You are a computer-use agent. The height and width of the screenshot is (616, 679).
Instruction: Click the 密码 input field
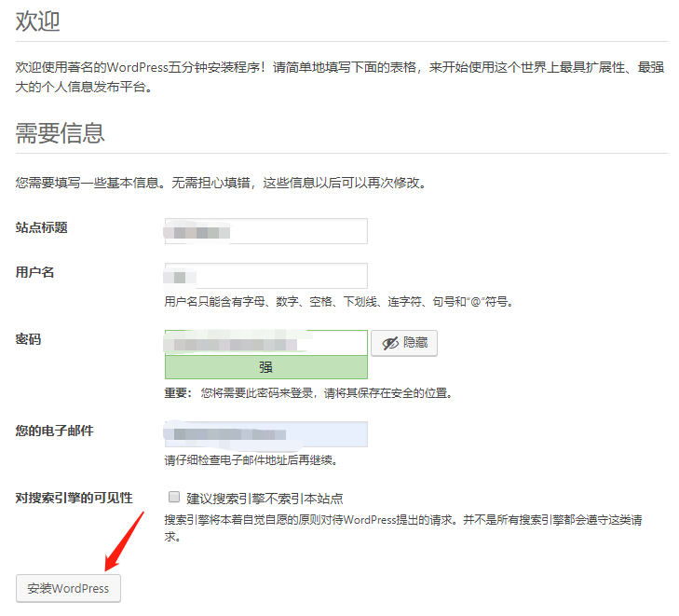[265, 343]
